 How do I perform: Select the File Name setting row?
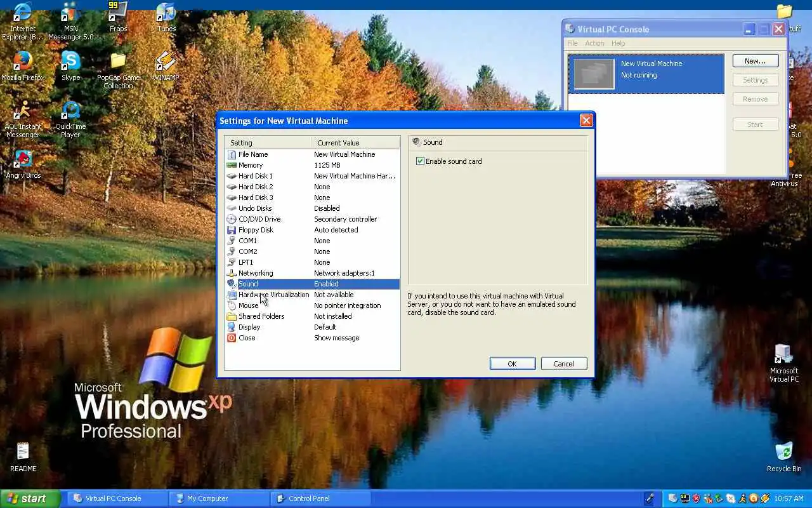click(312, 154)
